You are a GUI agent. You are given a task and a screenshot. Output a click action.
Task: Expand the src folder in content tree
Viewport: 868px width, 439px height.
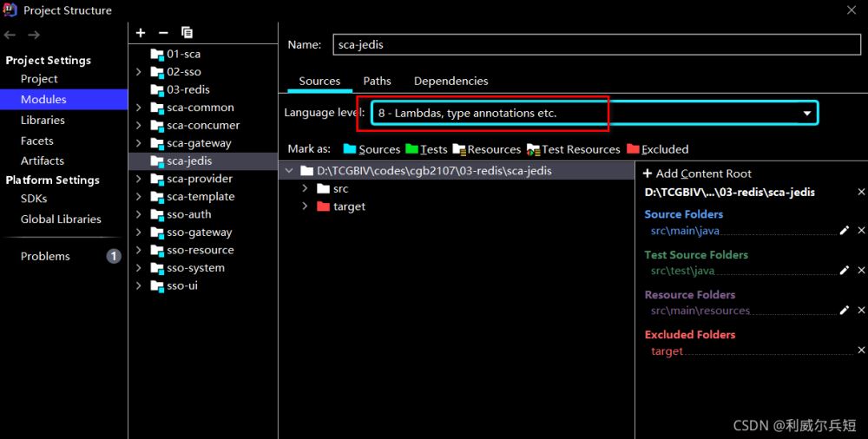tap(305, 189)
